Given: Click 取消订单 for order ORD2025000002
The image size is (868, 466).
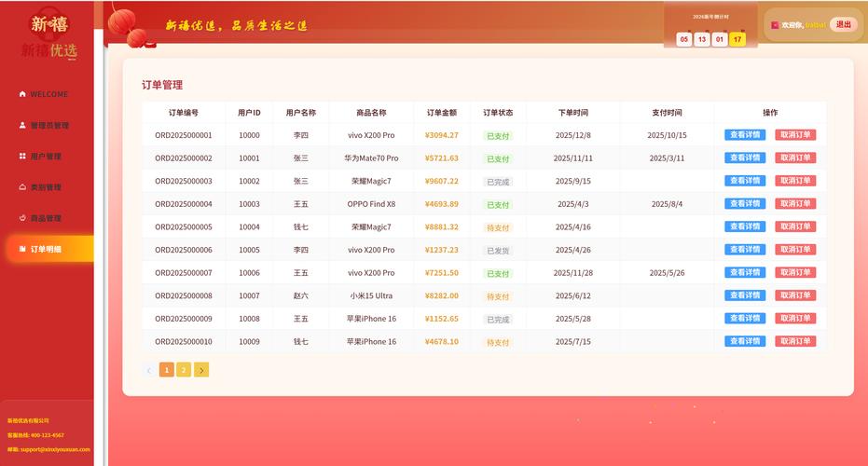Looking at the screenshot, I should (x=795, y=158).
